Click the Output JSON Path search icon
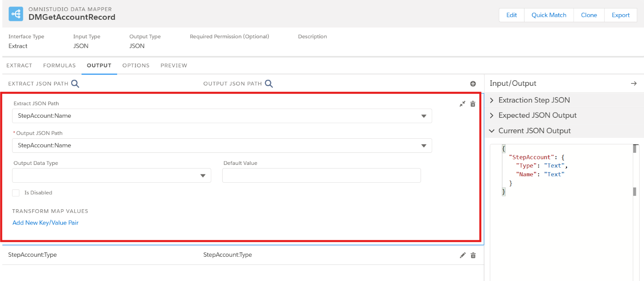 pos(268,83)
